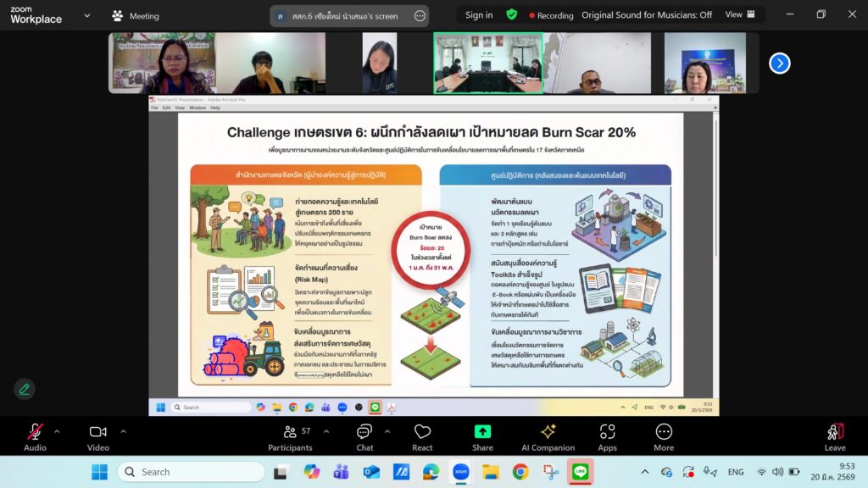Click the Sign in button
The image size is (868, 488).
click(x=479, y=15)
